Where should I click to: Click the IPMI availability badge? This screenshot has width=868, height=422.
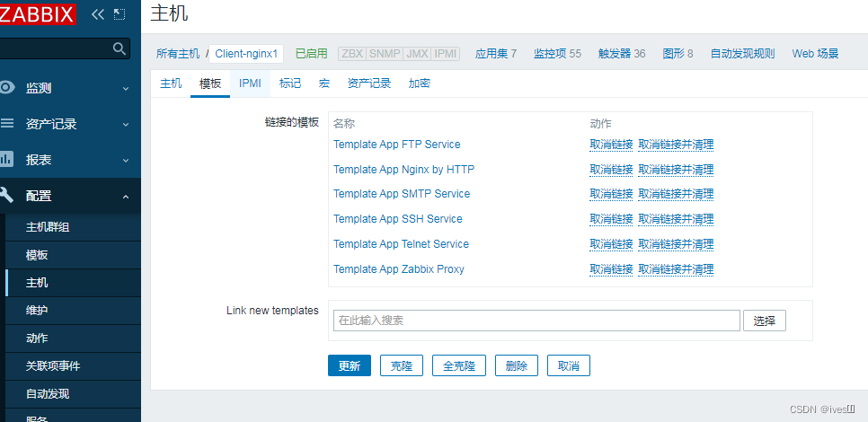446,54
